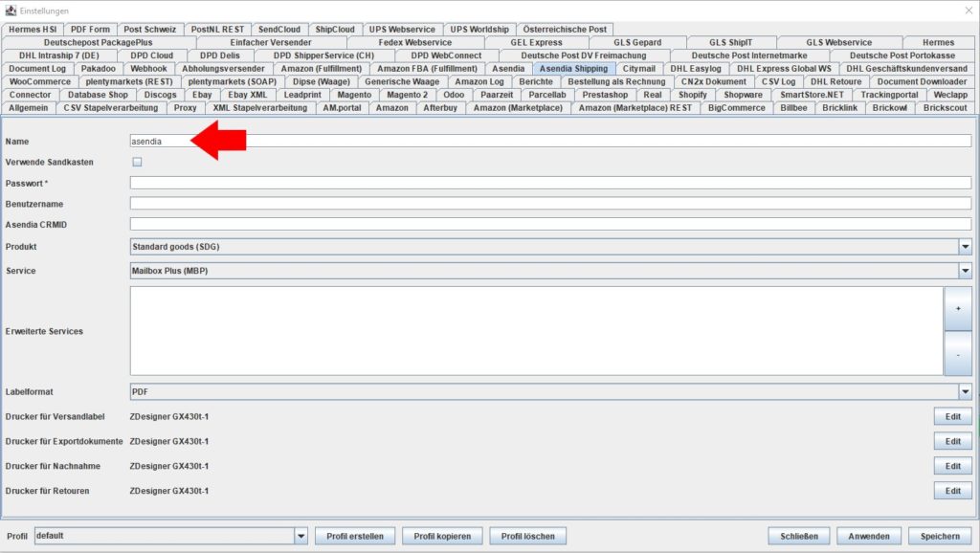Switch to UPS Webservice tab
The image size is (980, 553).
pos(402,30)
